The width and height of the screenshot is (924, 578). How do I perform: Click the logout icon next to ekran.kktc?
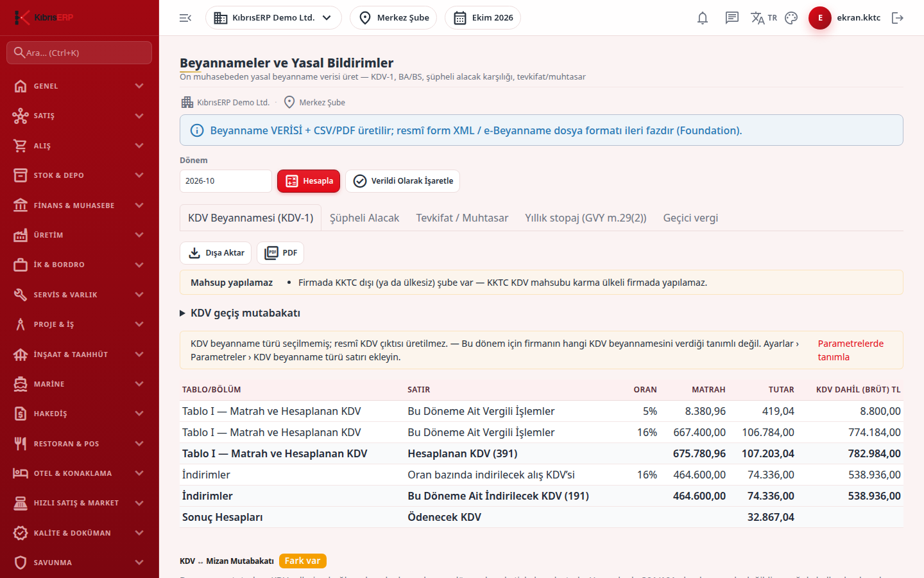tap(898, 18)
